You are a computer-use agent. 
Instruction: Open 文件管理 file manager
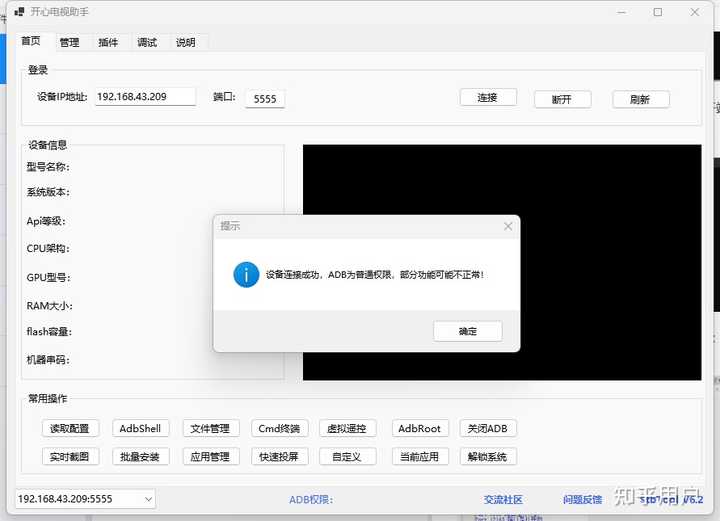211,428
